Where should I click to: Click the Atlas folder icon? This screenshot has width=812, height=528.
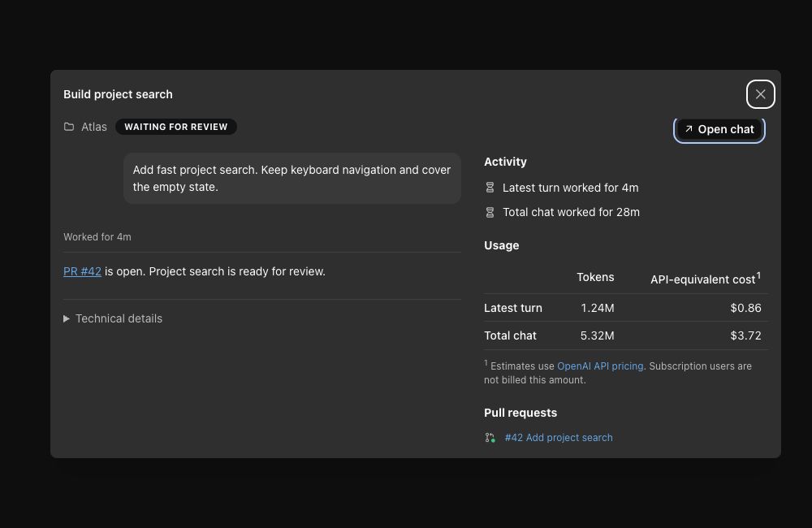point(69,127)
